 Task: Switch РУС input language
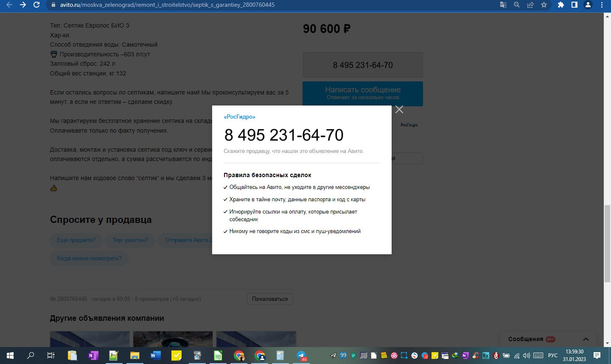point(553,356)
